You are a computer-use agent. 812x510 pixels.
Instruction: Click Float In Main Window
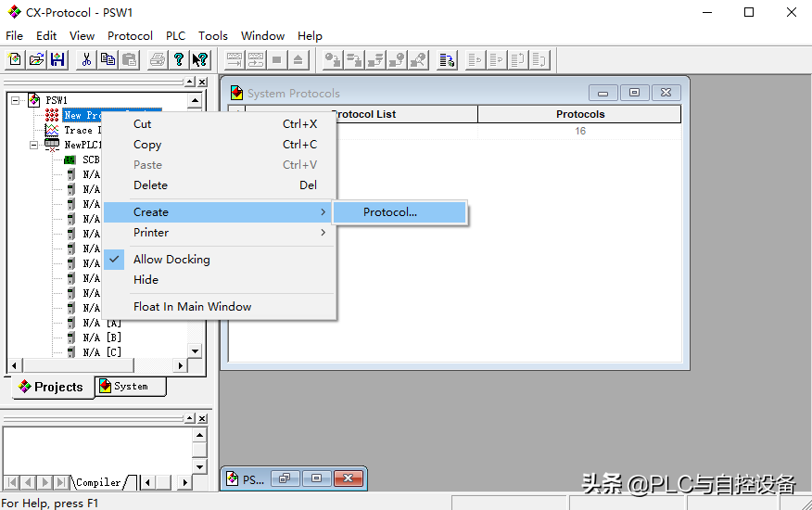pyautogui.click(x=192, y=307)
